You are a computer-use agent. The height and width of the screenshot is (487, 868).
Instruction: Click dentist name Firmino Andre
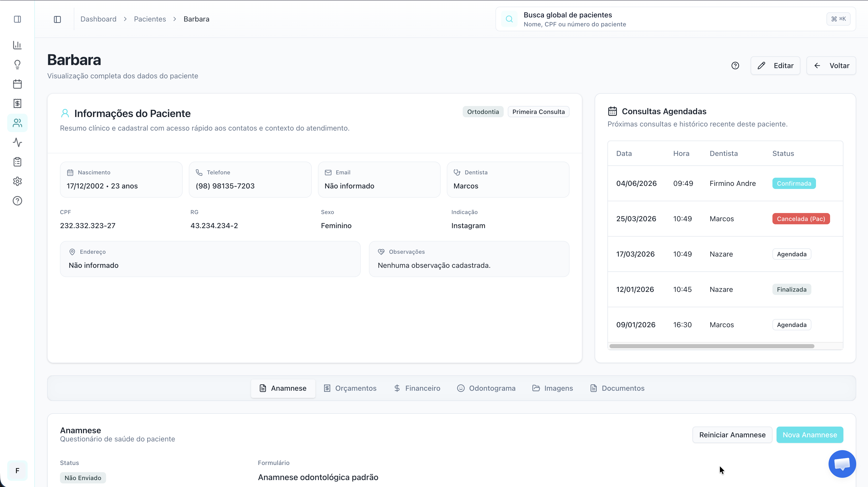[732, 184]
